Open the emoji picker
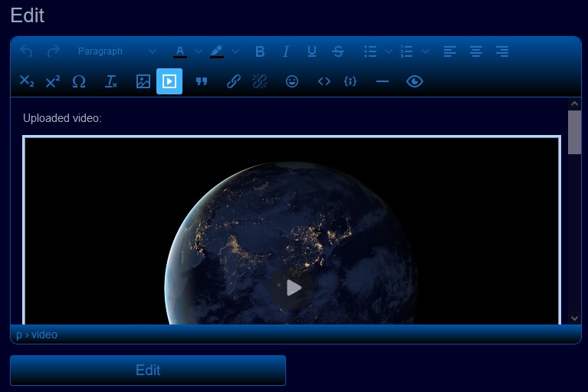Image resolution: width=588 pixels, height=392 pixels. click(x=292, y=81)
